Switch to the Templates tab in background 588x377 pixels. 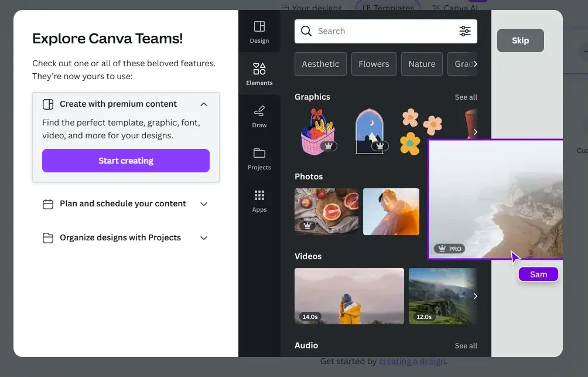[388, 7]
